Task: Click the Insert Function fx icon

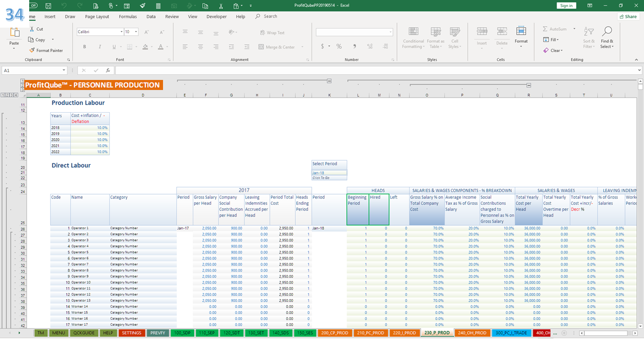Action: [108, 70]
